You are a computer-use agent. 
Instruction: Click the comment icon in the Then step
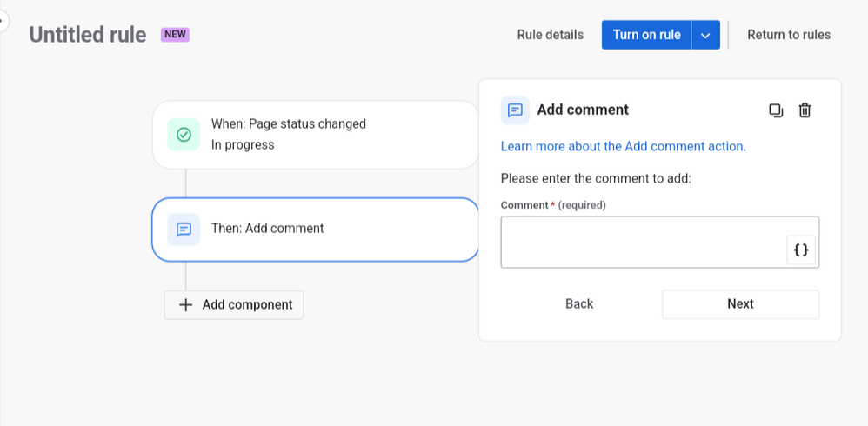184,230
